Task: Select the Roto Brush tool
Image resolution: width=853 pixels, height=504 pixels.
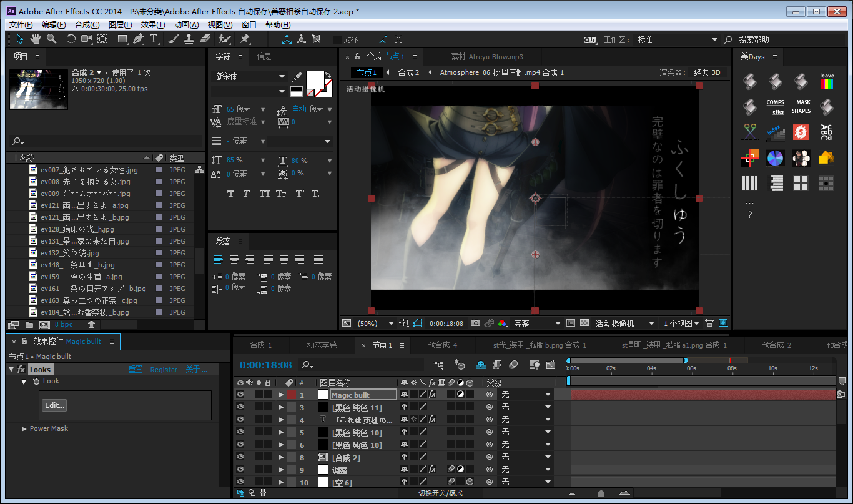Action: (x=225, y=39)
